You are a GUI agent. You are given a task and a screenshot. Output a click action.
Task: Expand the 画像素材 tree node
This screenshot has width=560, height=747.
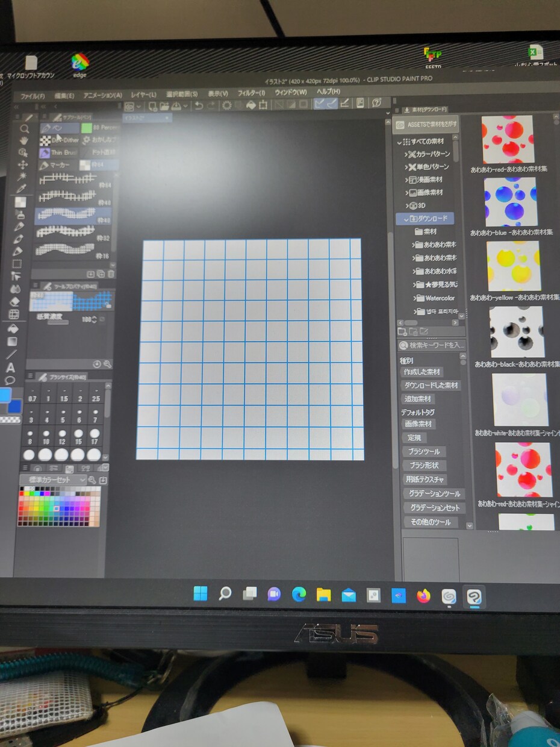pyautogui.click(x=406, y=193)
